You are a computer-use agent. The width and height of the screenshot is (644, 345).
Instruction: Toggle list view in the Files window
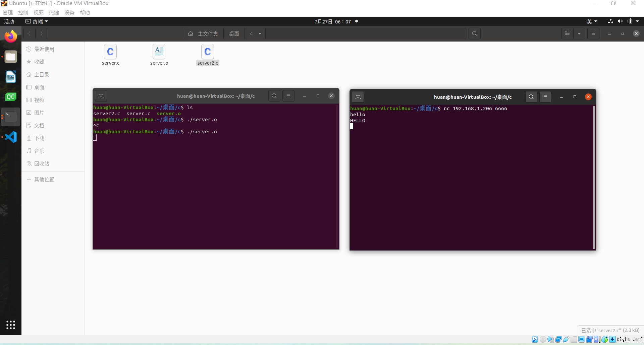click(x=568, y=33)
